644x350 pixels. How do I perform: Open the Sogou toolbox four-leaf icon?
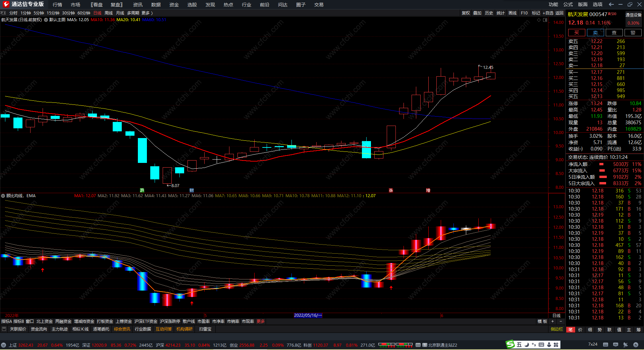tap(556, 345)
